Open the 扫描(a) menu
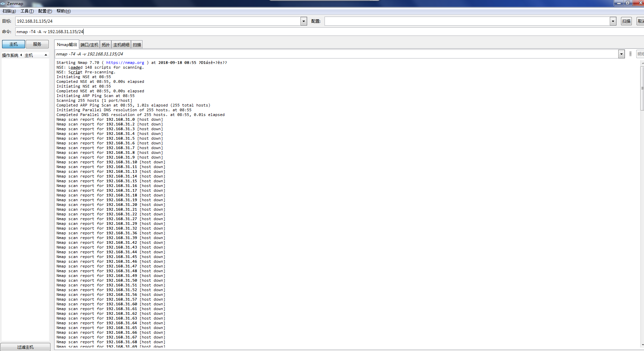The height and width of the screenshot is (351, 644). [9, 11]
